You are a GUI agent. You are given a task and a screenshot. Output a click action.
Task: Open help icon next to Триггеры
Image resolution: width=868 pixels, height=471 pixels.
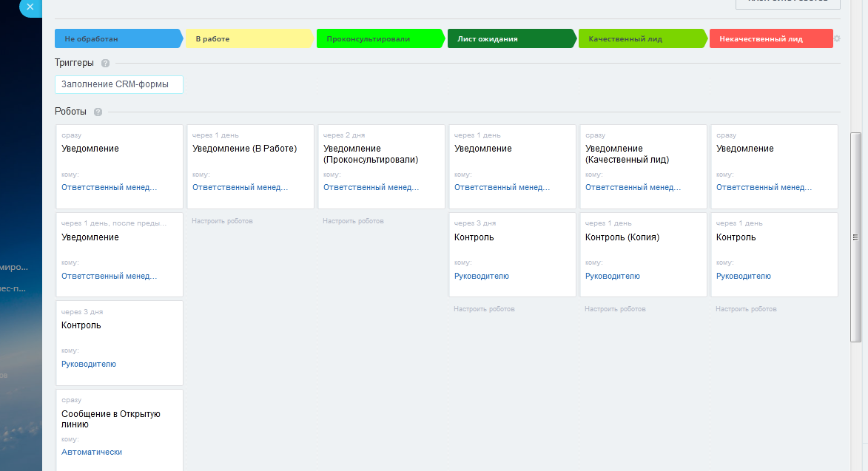click(x=105, y=64)
